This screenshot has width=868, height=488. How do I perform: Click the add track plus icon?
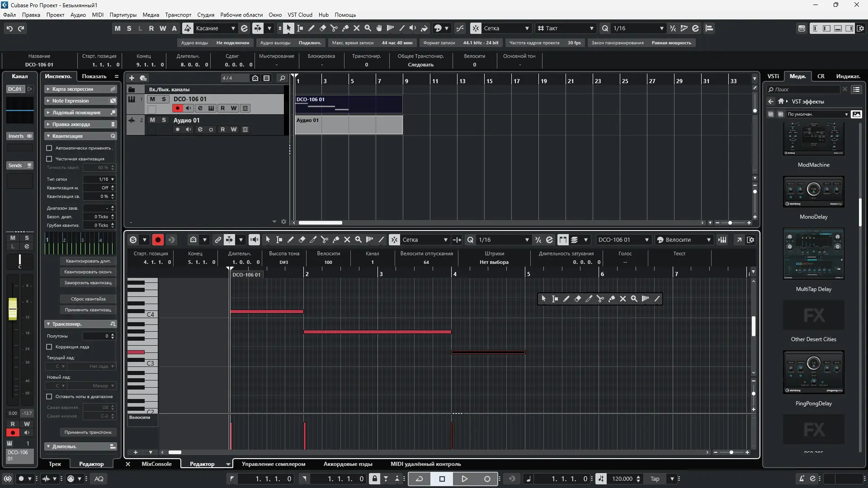click(x=132, y=78)
